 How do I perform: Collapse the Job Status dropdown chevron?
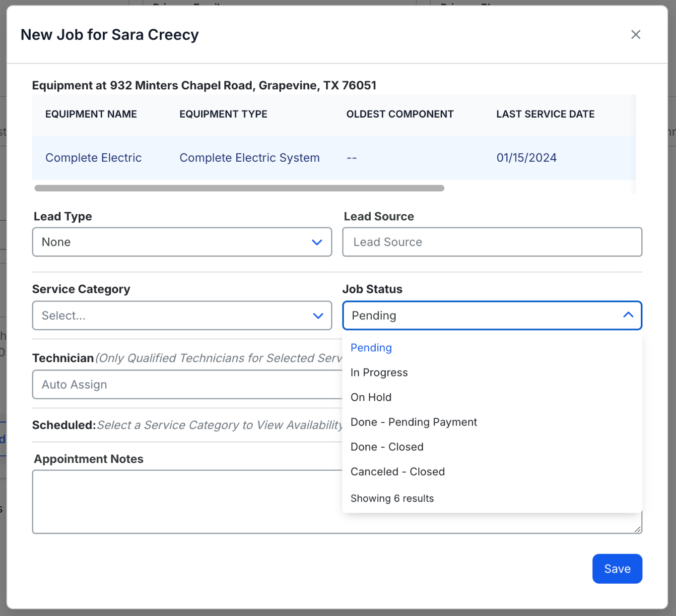pos(628,315)
